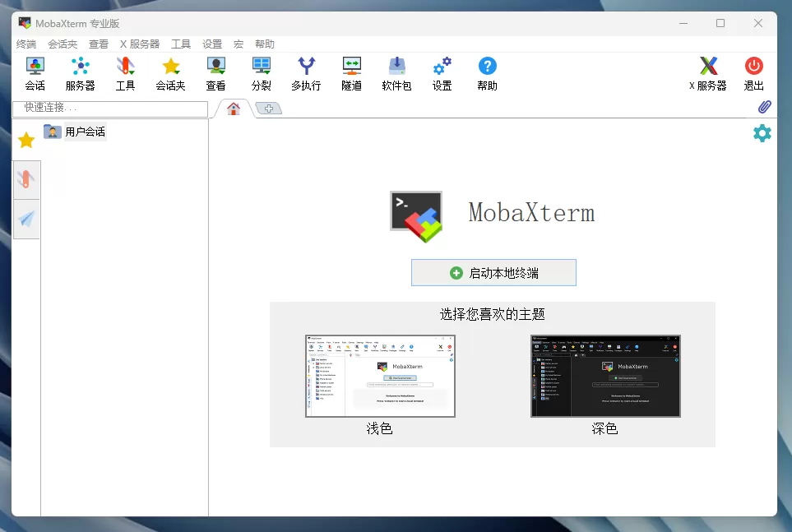Close the MobaXterm window
792x532 pixels.
(758, 23)
